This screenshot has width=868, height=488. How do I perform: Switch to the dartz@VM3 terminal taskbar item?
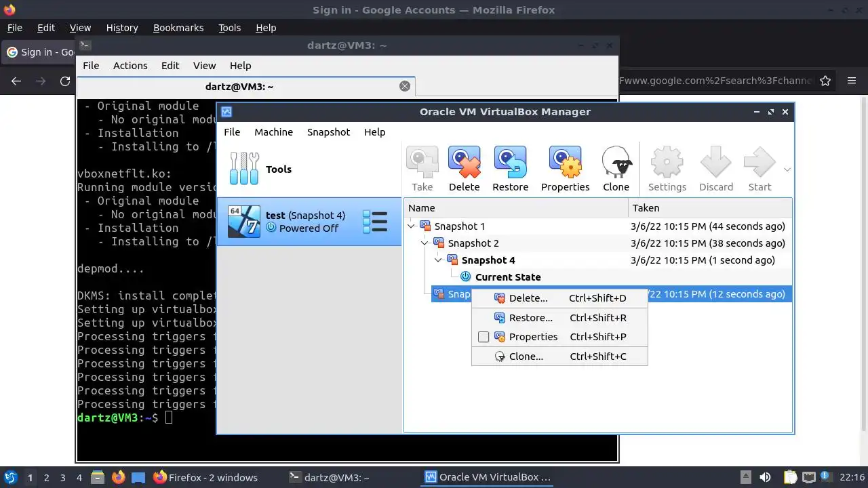point(330,477)
